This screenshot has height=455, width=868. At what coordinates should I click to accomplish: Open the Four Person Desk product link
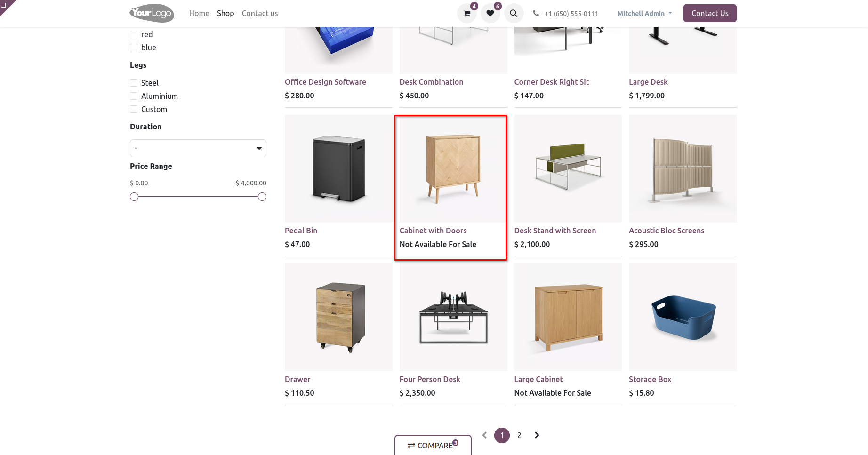pyautogui.click(x=430, y=379)
